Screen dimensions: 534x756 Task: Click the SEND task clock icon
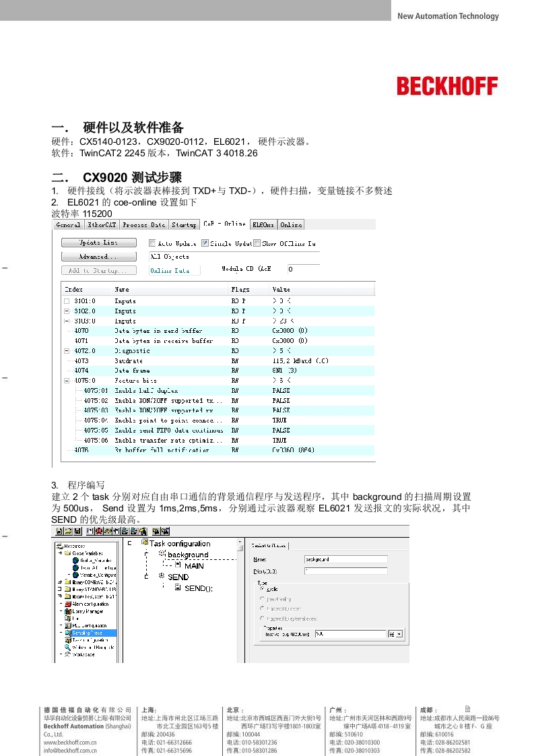(x=162, y=577)
